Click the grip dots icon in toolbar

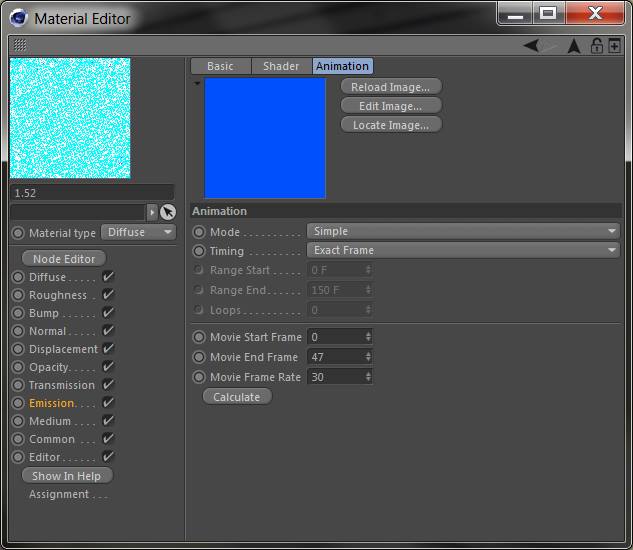[20, 45]
